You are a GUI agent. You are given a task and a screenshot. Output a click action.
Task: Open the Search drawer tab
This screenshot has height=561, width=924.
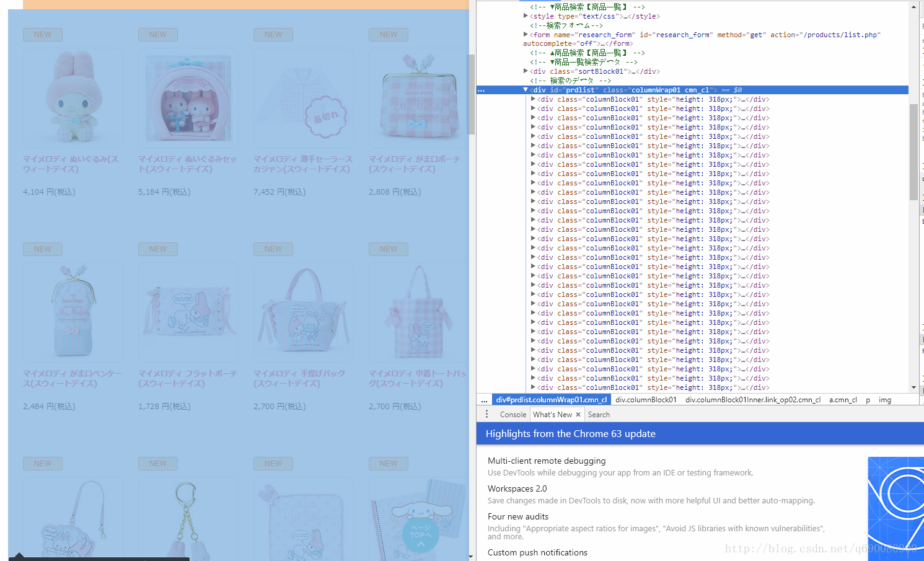[599, 415]
